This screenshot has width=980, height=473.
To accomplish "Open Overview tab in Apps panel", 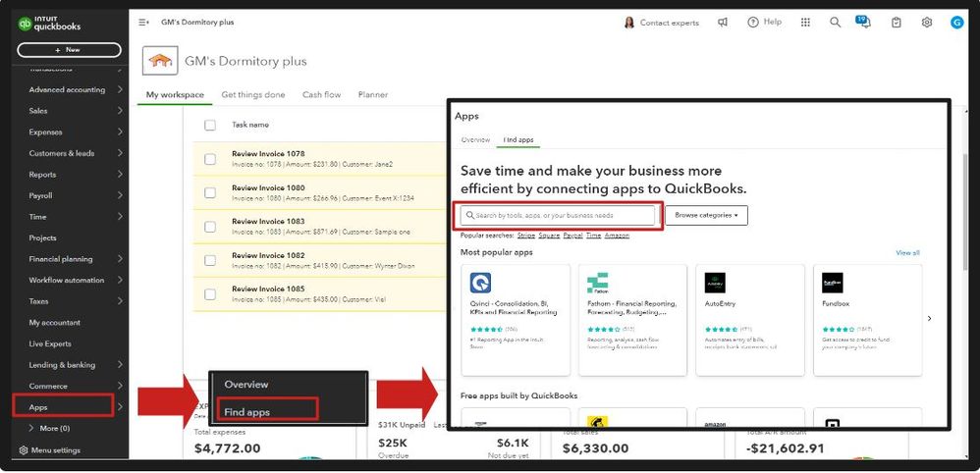I will click(475, 140).
